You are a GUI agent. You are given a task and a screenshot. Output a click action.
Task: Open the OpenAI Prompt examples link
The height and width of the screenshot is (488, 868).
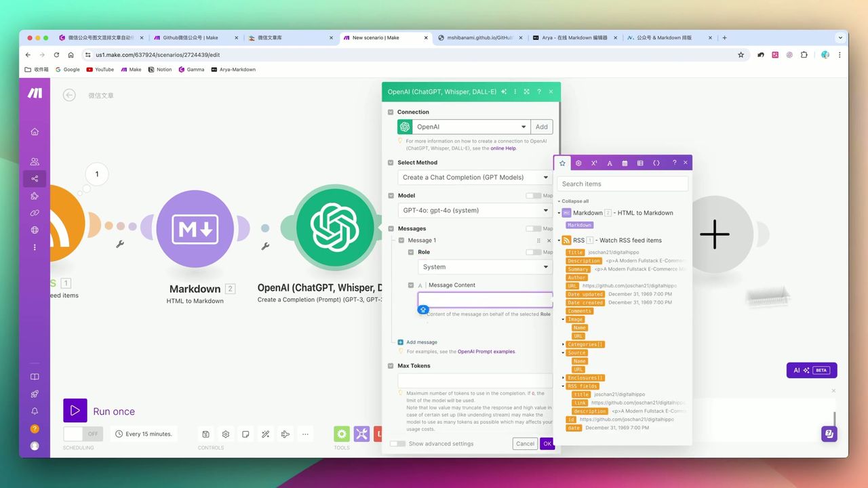click(486, 352)
